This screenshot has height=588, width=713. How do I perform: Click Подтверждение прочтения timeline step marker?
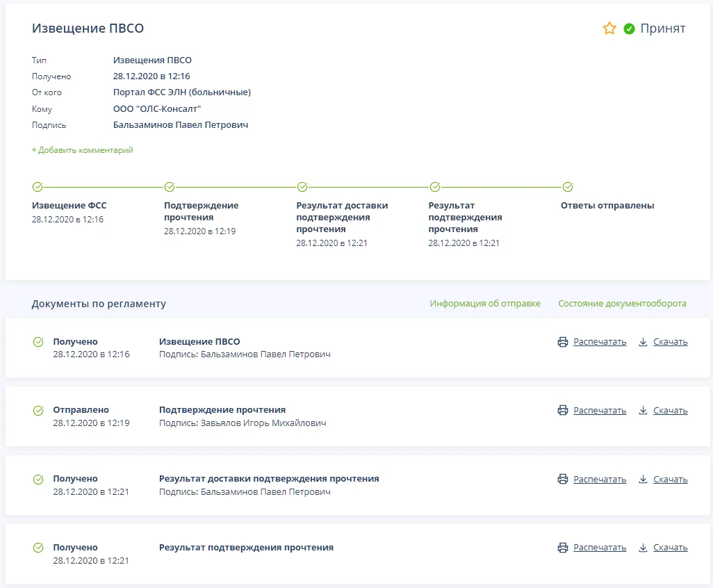170,187
